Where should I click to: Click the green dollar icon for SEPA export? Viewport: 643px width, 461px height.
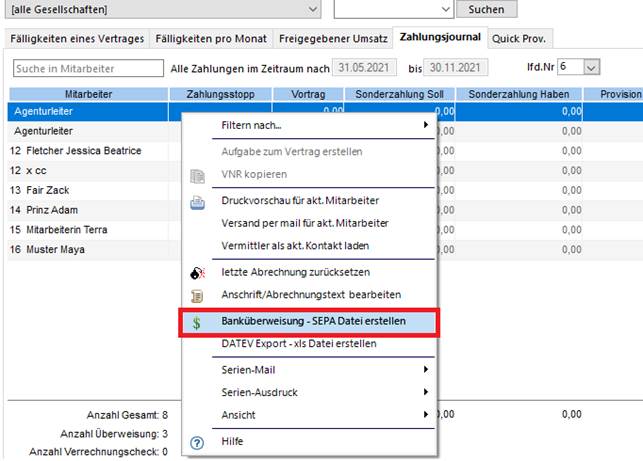click(197, 323)
